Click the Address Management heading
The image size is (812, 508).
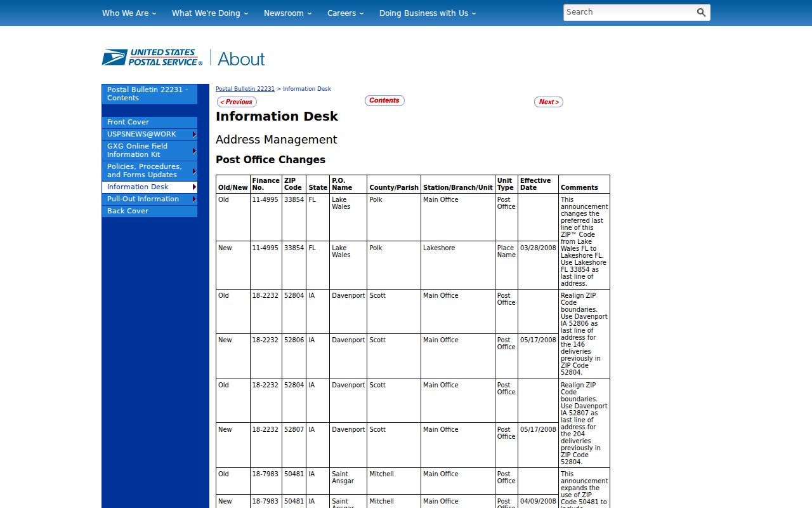(x=277, y=140)
